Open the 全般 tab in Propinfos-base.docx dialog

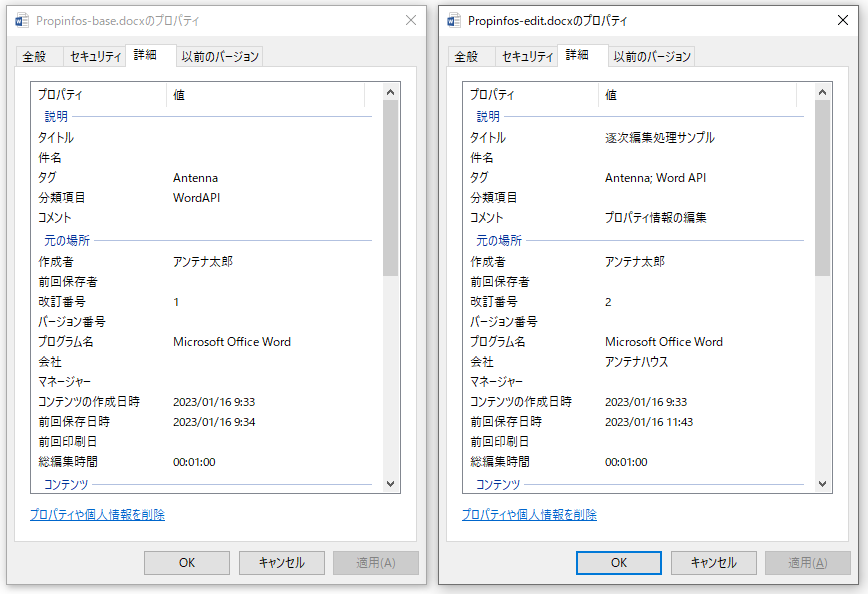click(x=35, y=57)
